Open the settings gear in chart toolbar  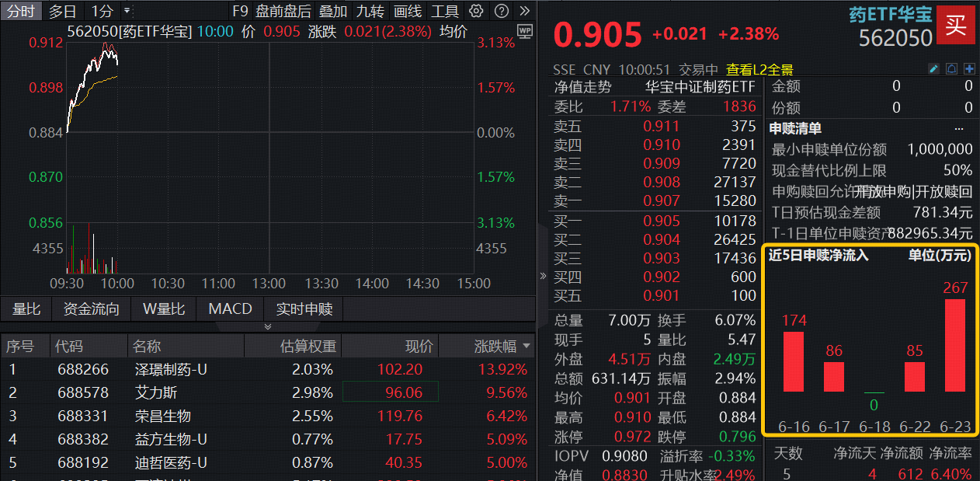pyautogui.click(x=477, y=11)
